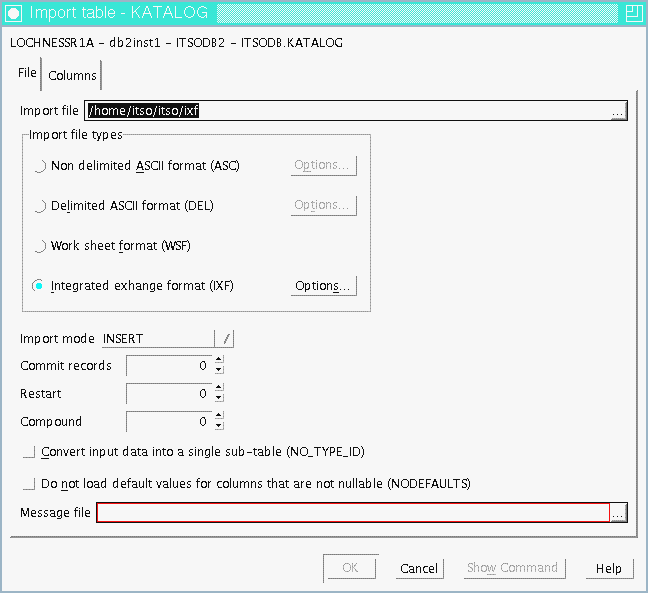Switch to the File tab
The width and height of the screenshot is (648, 593).
point(27,73)
